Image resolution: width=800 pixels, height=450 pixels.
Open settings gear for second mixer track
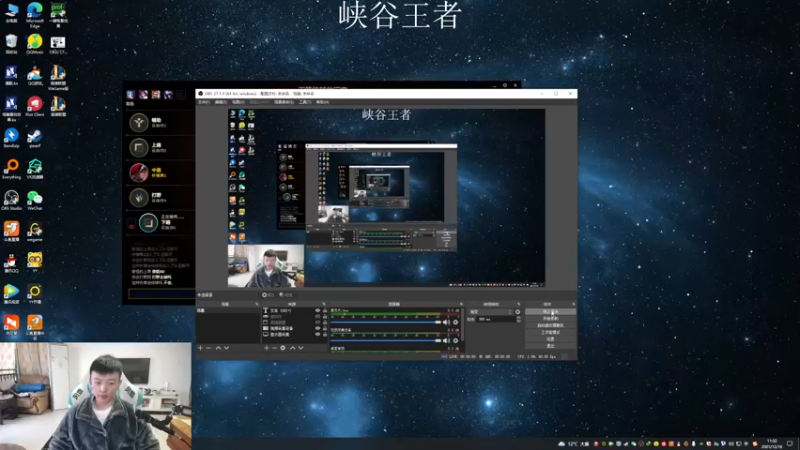point(456,341)
